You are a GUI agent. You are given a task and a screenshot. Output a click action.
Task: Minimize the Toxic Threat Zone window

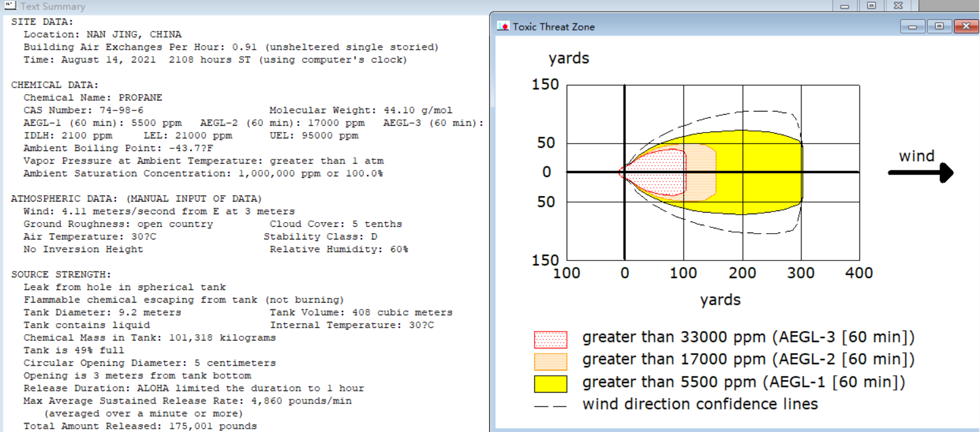point(913,26)
